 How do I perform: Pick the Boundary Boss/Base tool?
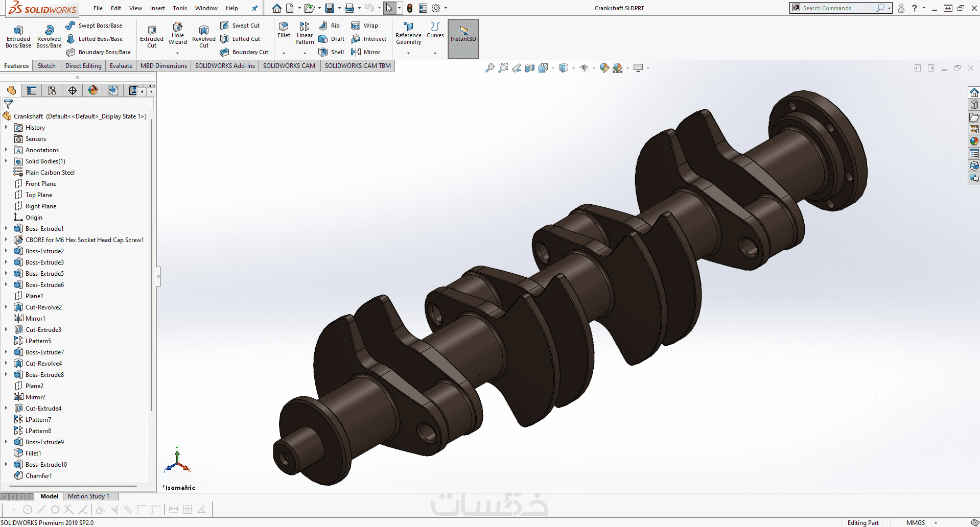click(x=99, y=52)
